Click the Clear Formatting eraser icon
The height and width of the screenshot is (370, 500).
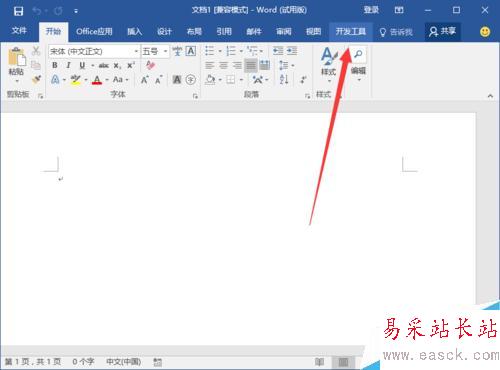click(150, 65)
